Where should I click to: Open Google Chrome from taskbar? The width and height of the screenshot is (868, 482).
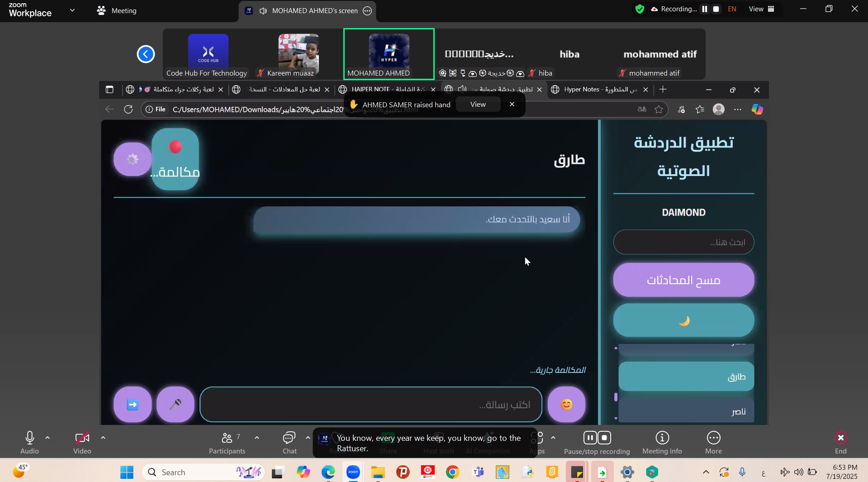(x=452, y=472)
